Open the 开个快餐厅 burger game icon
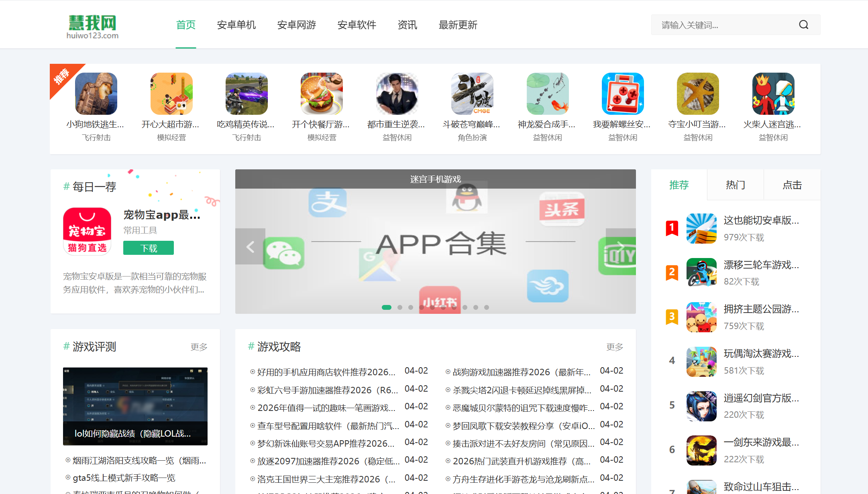868x494 pixels. click(x=321, y=94)
